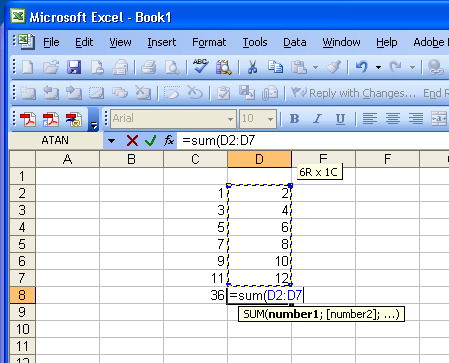449x363 pixels.
Task: Toggle Center alignment
Action: (x=393, y=119)
